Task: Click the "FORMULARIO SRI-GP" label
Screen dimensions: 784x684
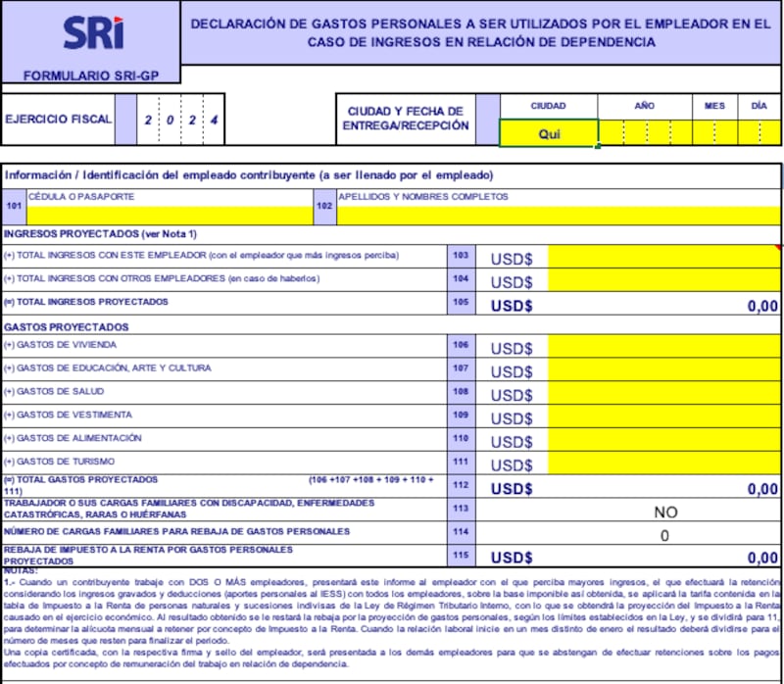Action: coord(91,75)
